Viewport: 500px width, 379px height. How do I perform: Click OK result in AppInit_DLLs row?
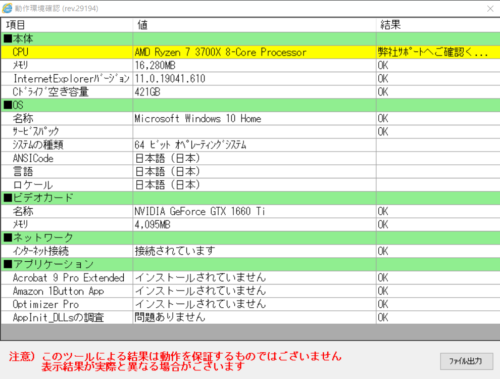coord(383,318)
